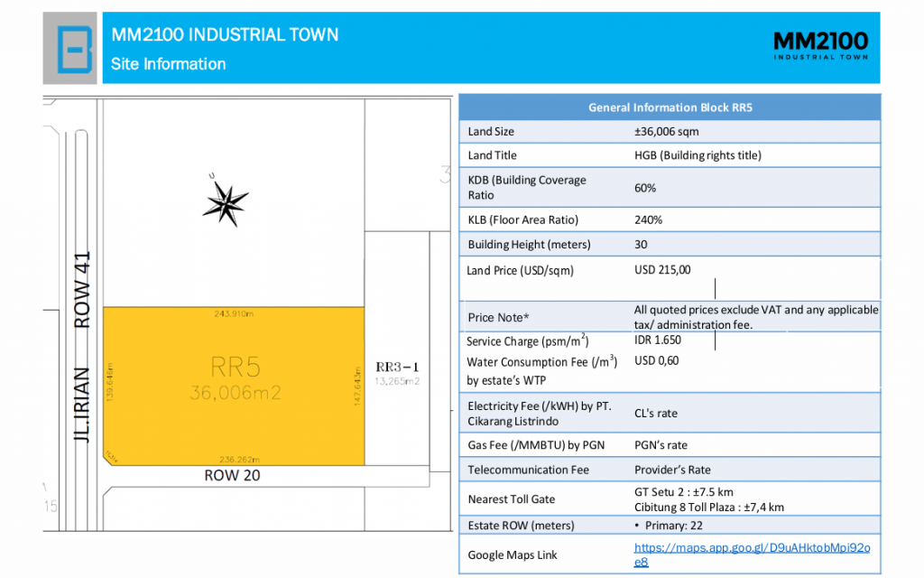Click the MM2100 Industrial Town logo

[820, 45]
